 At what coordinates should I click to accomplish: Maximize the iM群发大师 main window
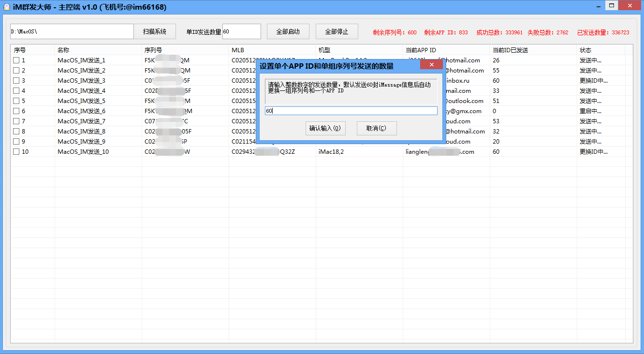point(612,5)
